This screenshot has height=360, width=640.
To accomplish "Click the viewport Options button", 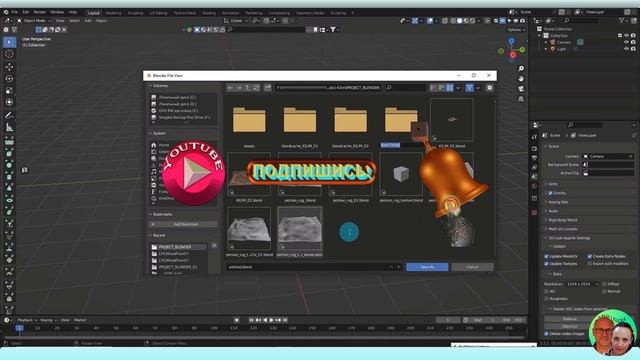I will (x=516, y=30).
